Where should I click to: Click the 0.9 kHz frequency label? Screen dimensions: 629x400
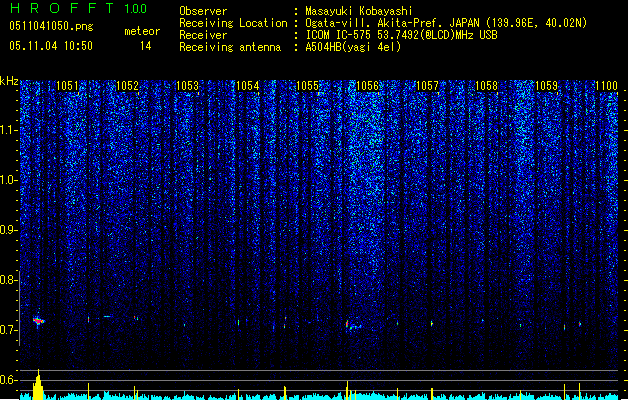(x=8, y=230)
